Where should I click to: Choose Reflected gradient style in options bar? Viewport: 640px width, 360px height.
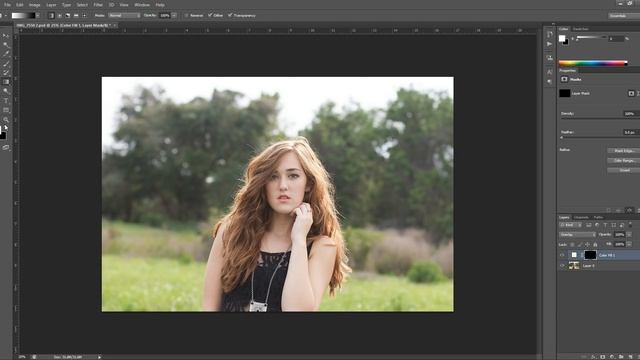click(76, 16)
